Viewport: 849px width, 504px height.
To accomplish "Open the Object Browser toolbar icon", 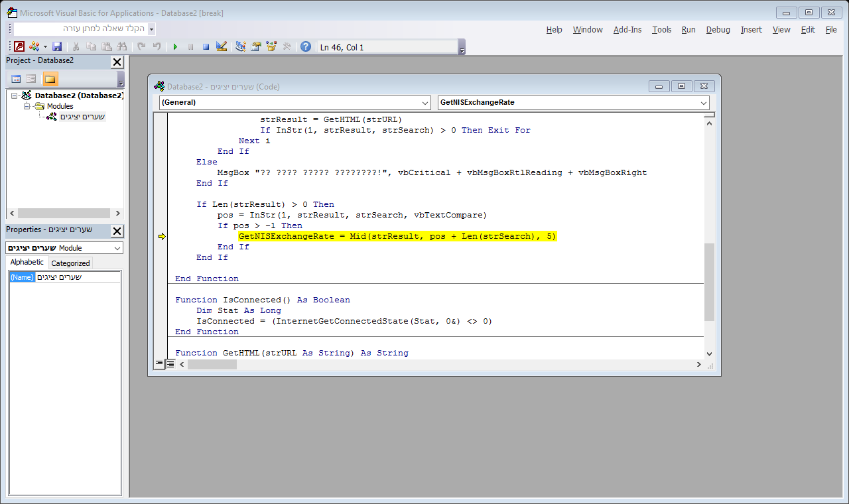I will point(271,46).
